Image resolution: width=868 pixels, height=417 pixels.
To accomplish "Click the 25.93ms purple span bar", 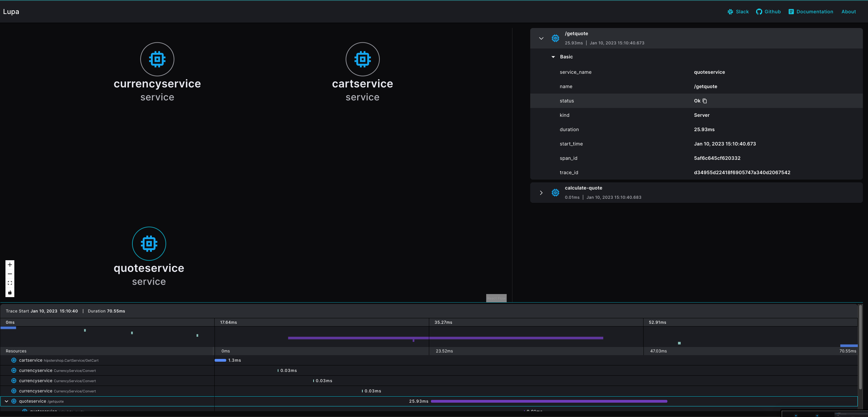I will point(549,401).
